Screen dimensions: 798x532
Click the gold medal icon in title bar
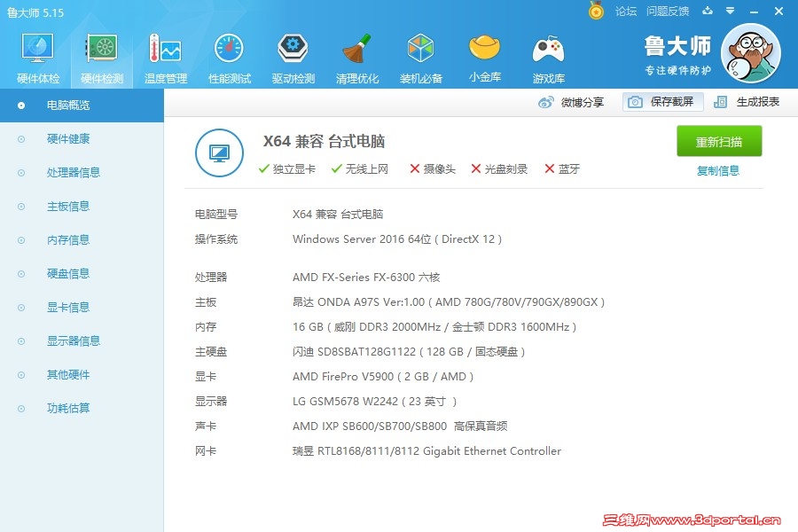[x=596, y=11]
